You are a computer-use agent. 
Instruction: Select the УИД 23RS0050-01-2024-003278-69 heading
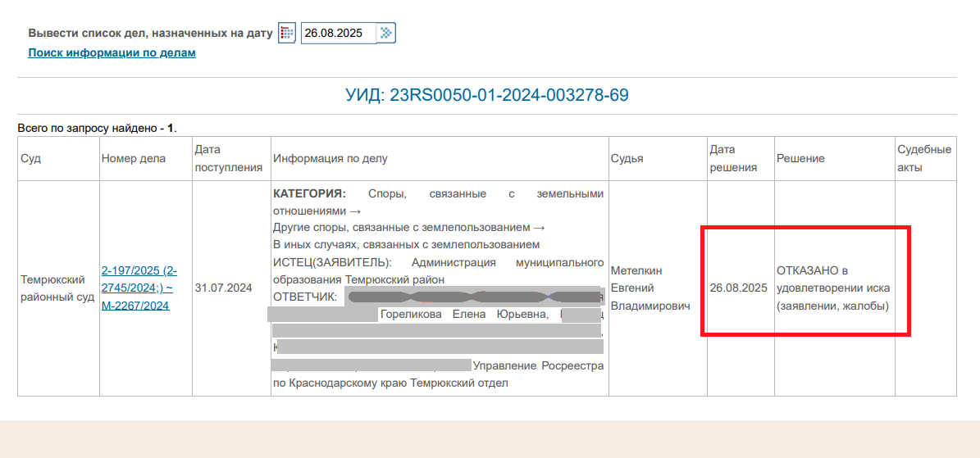[487, 96]
